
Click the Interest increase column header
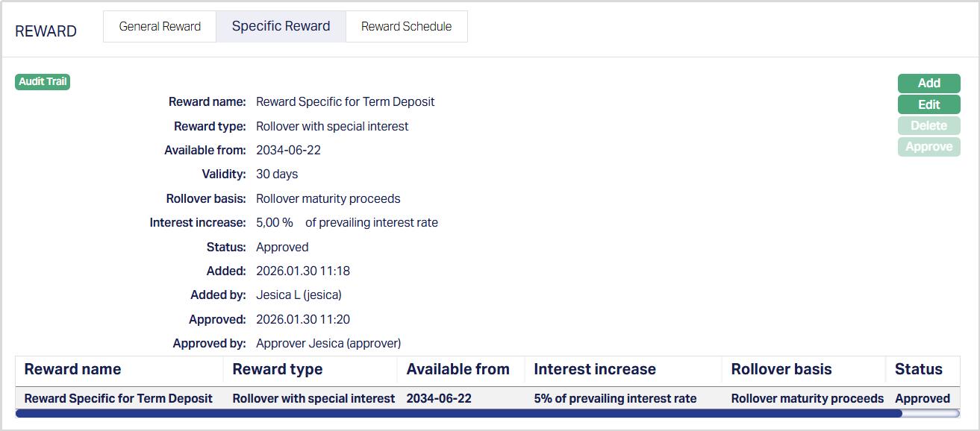pyautogui.click(x=595, y=369)
